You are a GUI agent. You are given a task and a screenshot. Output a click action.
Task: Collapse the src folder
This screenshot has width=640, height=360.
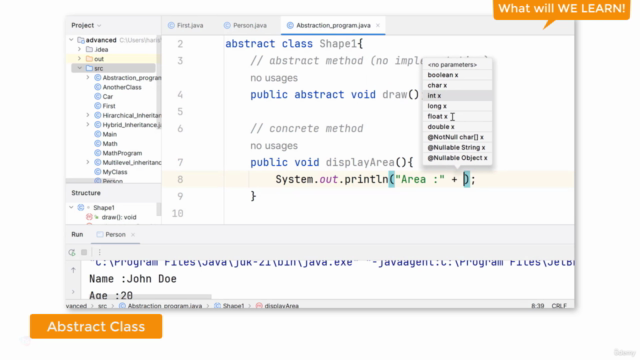80,68
